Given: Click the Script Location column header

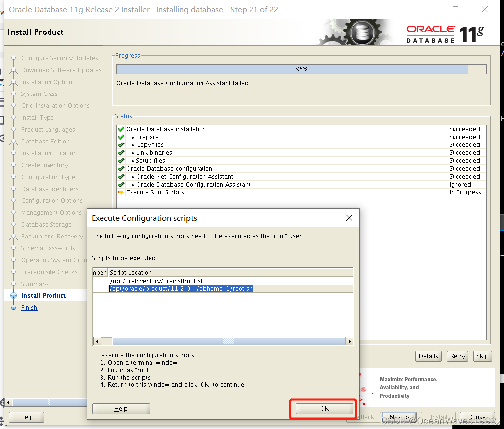Looking at the screenshot, I should (x=231, y=272).
